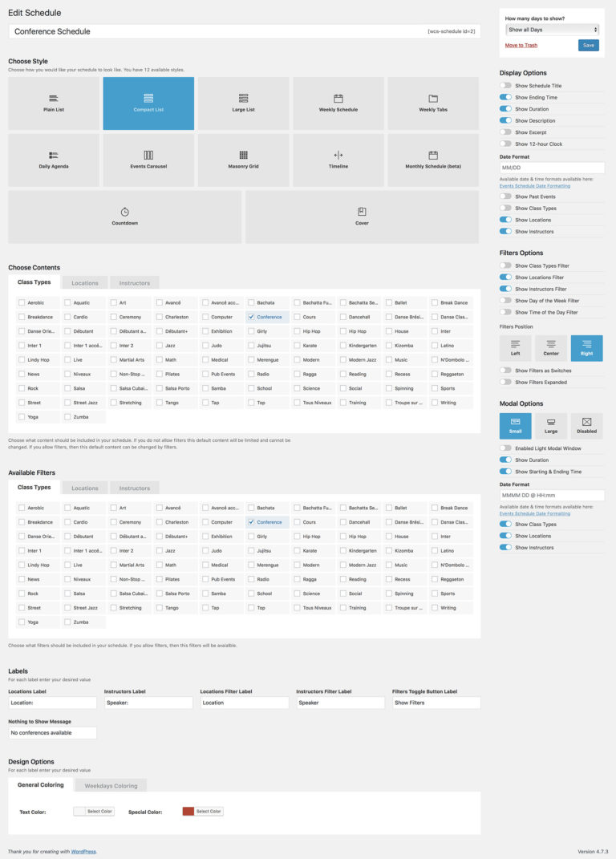The height and width of the screenshot is (859, 616).
Task: Open the days to show dropdown
Action: [x=553, y=30]
